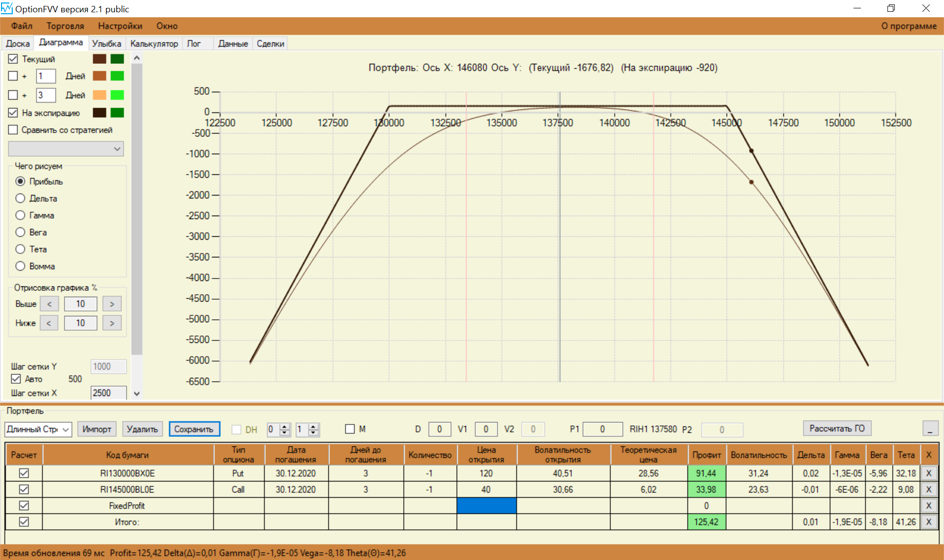Click the Шаг сетки X input field
Viewport: 944px width, 560px height.
click(108, 392)
